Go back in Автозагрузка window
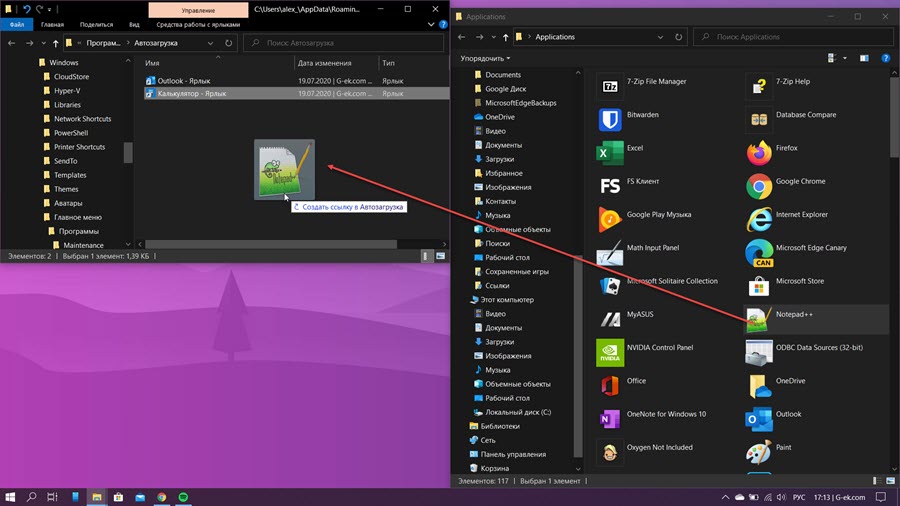900x506 pixels. coord(11,43)
